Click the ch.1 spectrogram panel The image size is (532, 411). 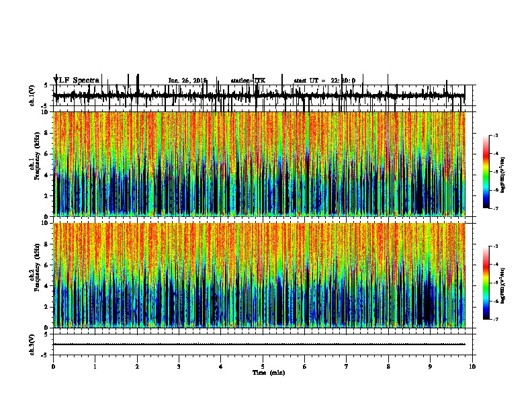[x=259, y=164]
